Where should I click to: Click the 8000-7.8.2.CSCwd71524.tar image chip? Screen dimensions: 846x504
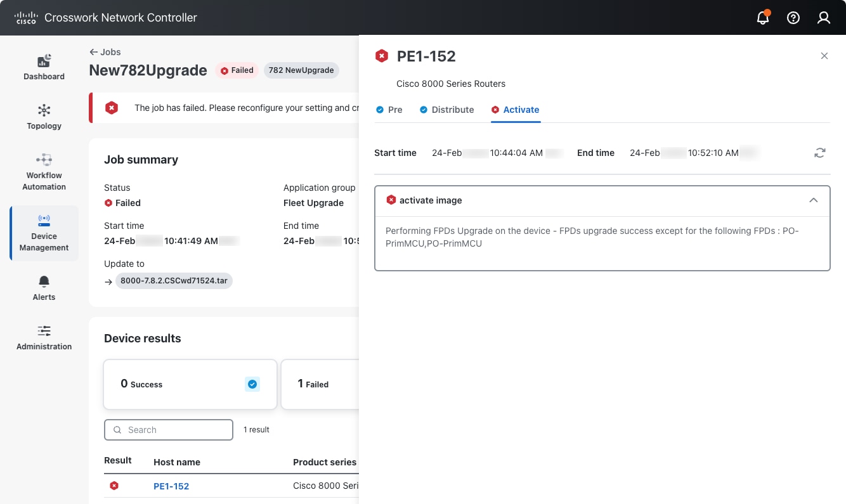coord(174,281)
